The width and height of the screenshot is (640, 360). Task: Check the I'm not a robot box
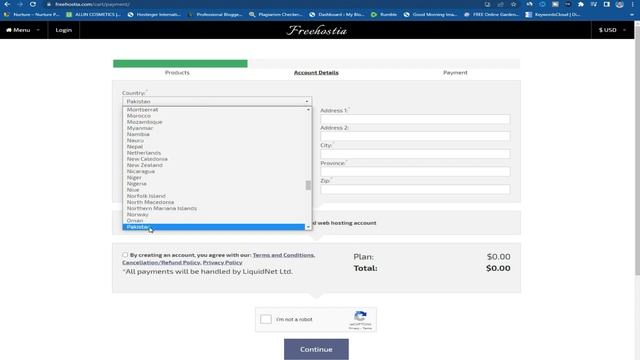tap(266, 319)
